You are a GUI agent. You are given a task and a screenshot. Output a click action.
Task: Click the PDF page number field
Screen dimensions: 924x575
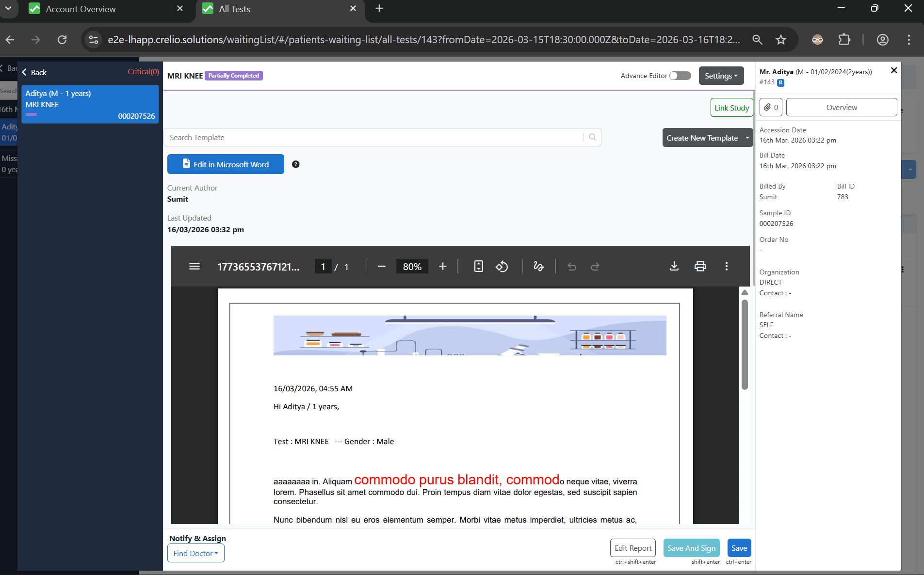pyautogui.click(x=323, y=267)
